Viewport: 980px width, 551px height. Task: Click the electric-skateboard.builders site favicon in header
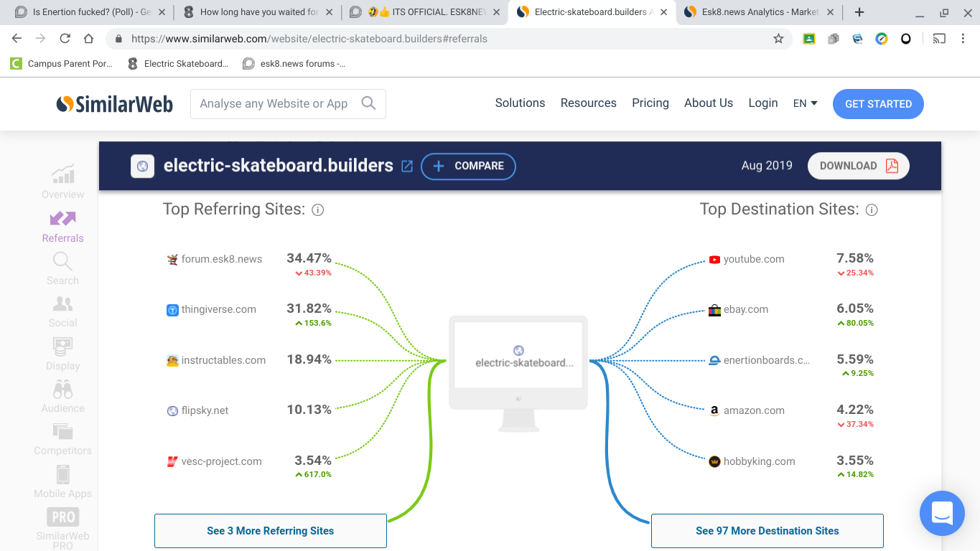pyautogui.click(x=142, y=166)
